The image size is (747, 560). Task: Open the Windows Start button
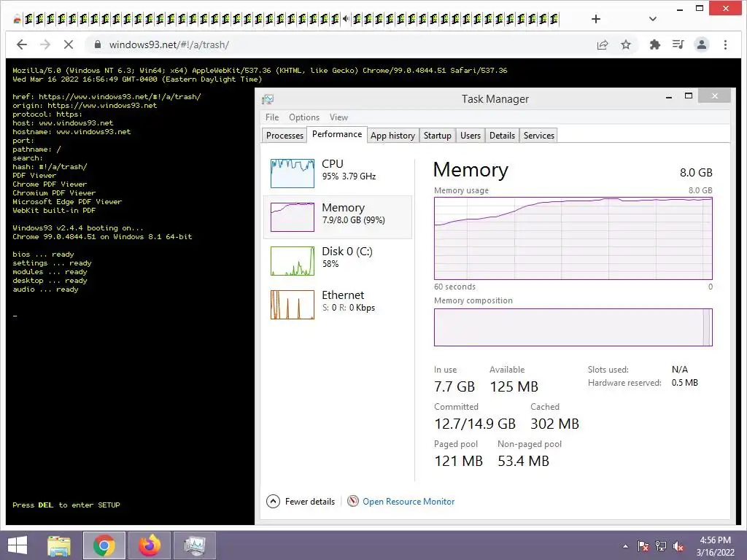tap(18, 545)
